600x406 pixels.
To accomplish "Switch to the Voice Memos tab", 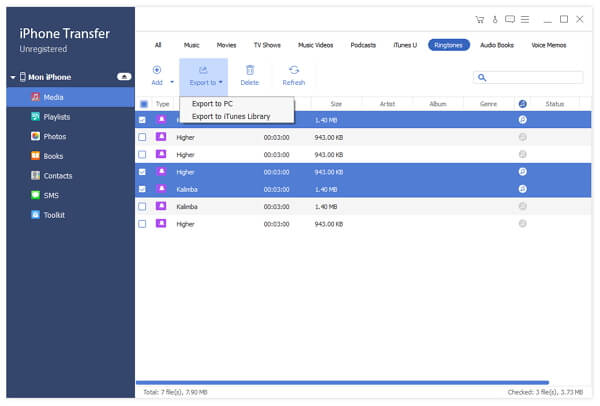I will [x=548, y=45].
